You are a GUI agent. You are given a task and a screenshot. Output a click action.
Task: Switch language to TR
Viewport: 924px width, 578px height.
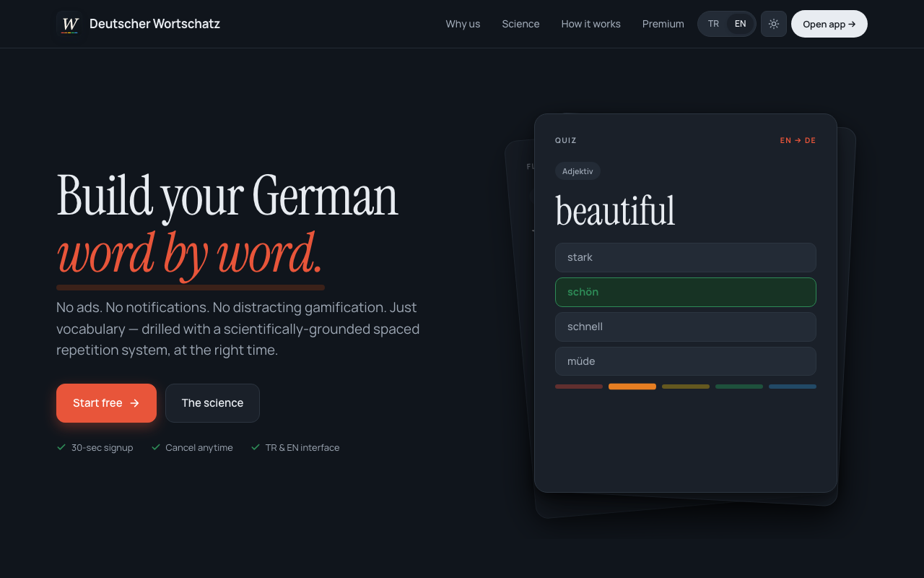pyautogui.click(x=713, y=24)
